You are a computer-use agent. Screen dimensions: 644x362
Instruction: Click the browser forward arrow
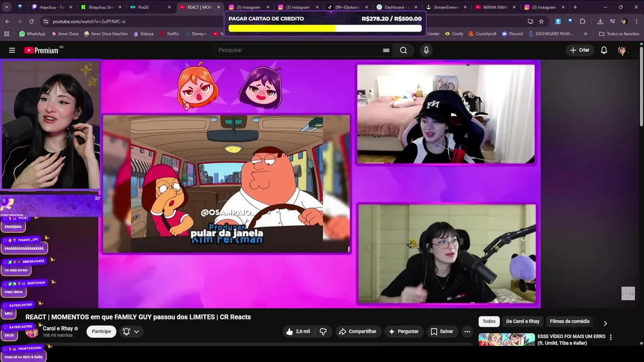[x=19, y=21]
